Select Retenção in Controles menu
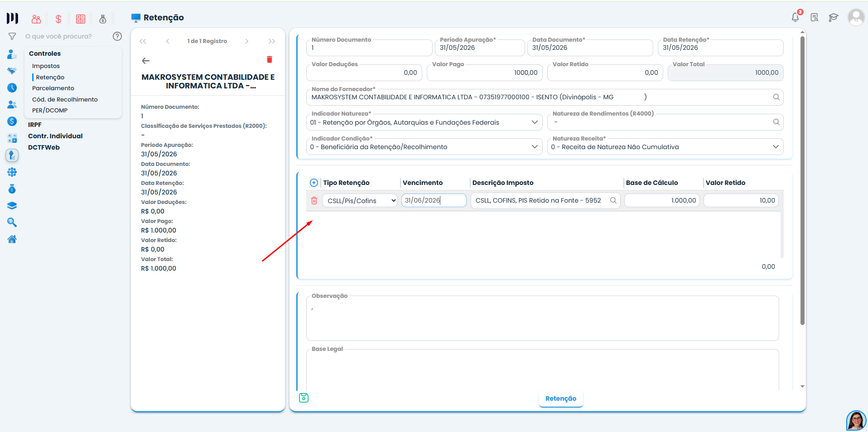Image resolution: width=868 pixels, height=432 pixels. [x=50, y=77]
